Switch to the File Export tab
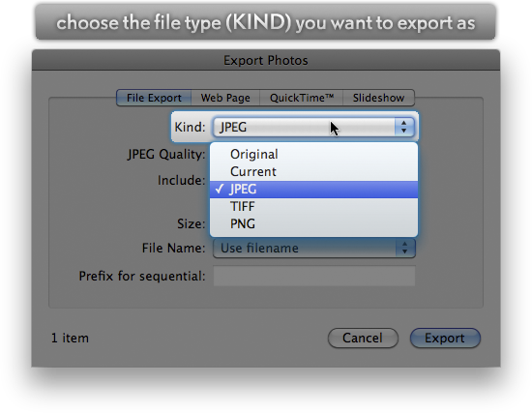 point(154,98)
